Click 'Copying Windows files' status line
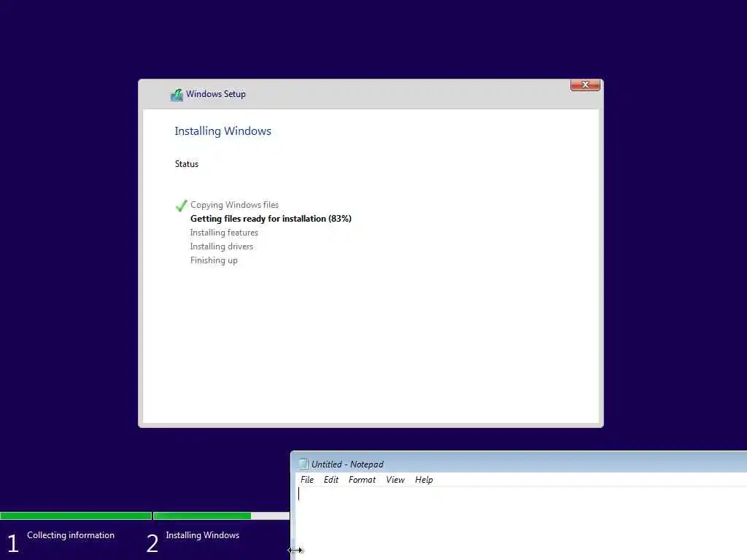This screenshot has width=747, height=560. pos(234,205)
